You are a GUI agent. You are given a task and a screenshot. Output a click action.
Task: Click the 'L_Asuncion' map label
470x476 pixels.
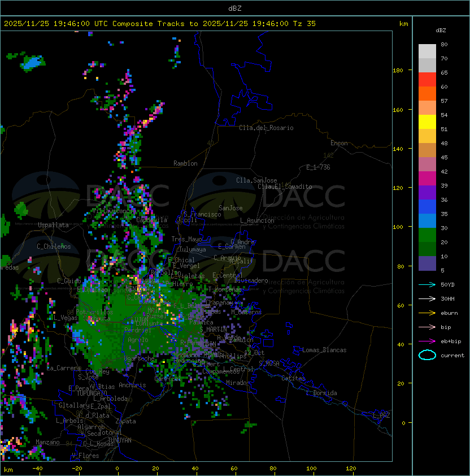coord(257,220)
